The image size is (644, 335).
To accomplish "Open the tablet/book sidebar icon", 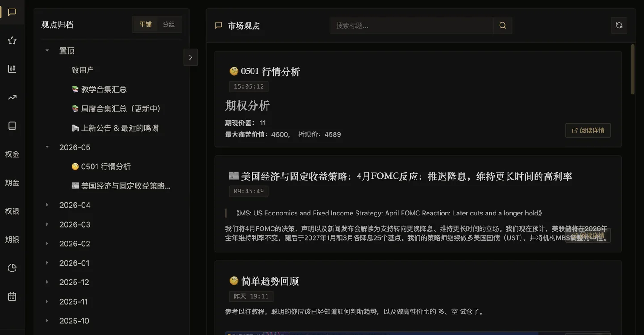I will coord(12,126).
